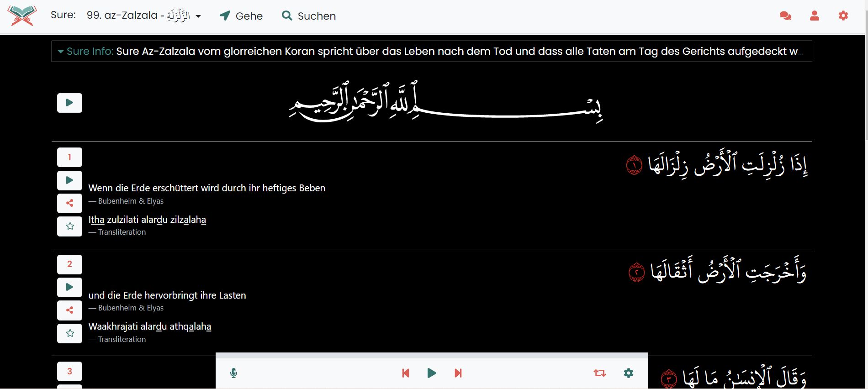Click verse number 3 button
This screenshot has width=868, height=389.
tap(69, 371)
